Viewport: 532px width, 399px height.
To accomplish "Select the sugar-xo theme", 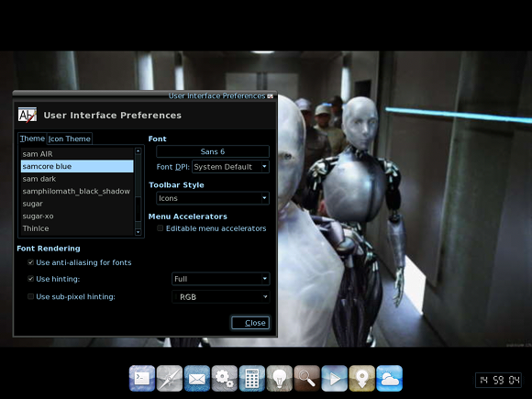I will click(x=77, y=216).
